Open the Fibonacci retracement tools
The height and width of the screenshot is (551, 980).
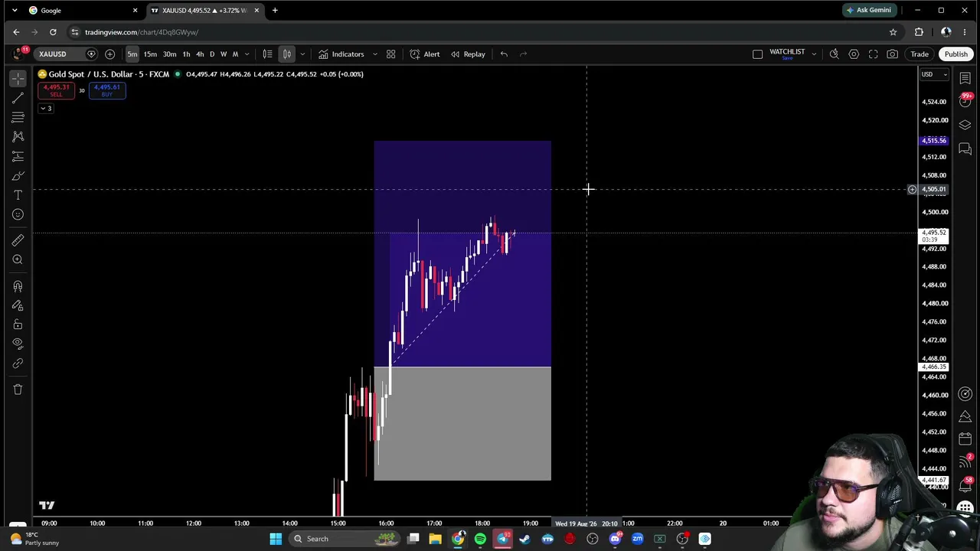coord(18,117)
